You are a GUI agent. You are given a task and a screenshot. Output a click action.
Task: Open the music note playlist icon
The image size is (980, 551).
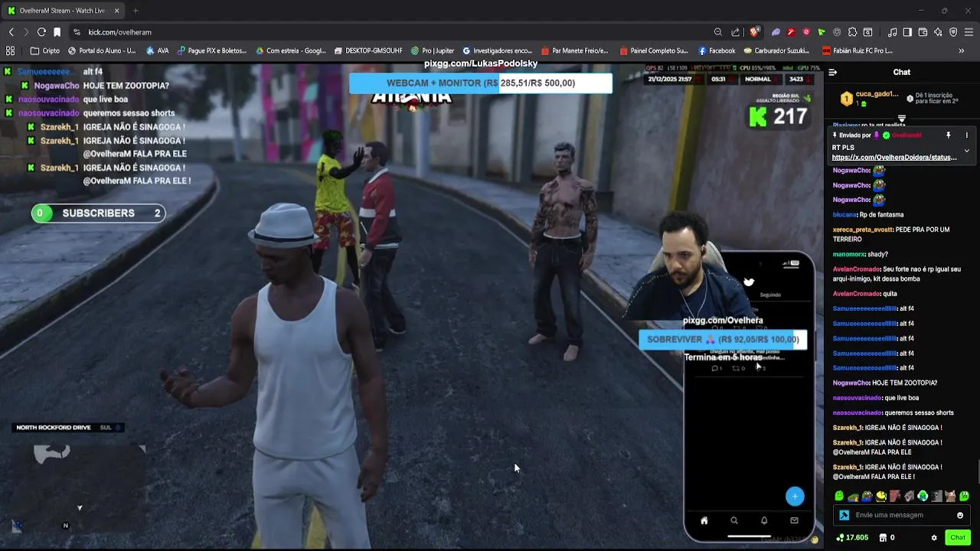[x=892, y=32]
